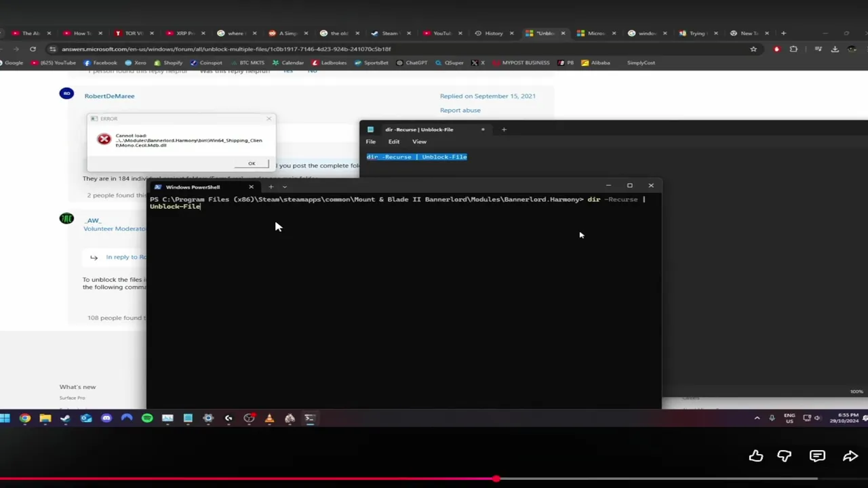Viewport: 868px width, 488px height.
Task: Switch to Terminal in the taskbar
Action: point(310,418)
